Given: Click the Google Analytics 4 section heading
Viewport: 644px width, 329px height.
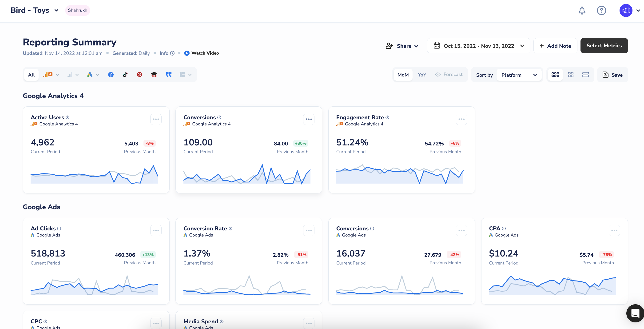Looking at the screenshot, I should [x=53, y=96].
